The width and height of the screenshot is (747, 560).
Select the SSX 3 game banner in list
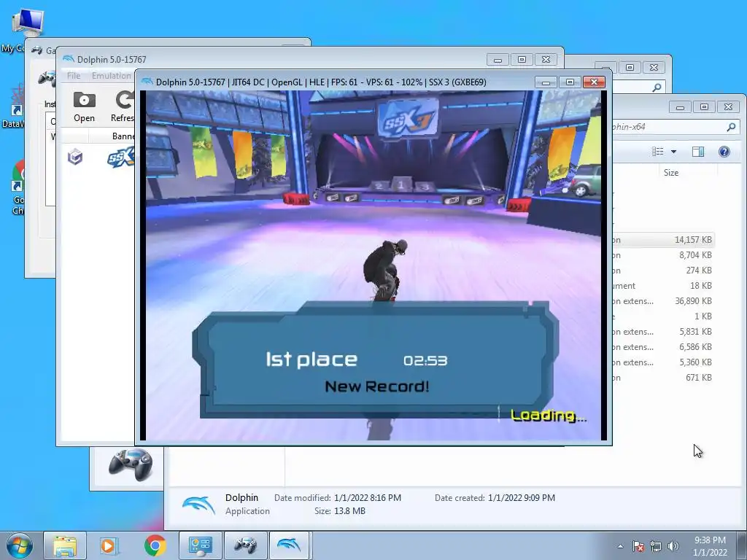(121, 157)
